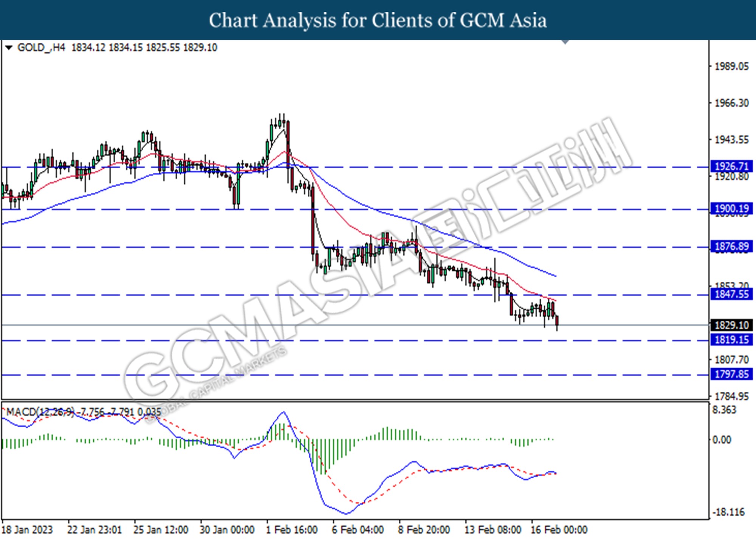Select the 1926.71 price level label
Viewport: 756px width, 540px height.
[x=731, y=166]
